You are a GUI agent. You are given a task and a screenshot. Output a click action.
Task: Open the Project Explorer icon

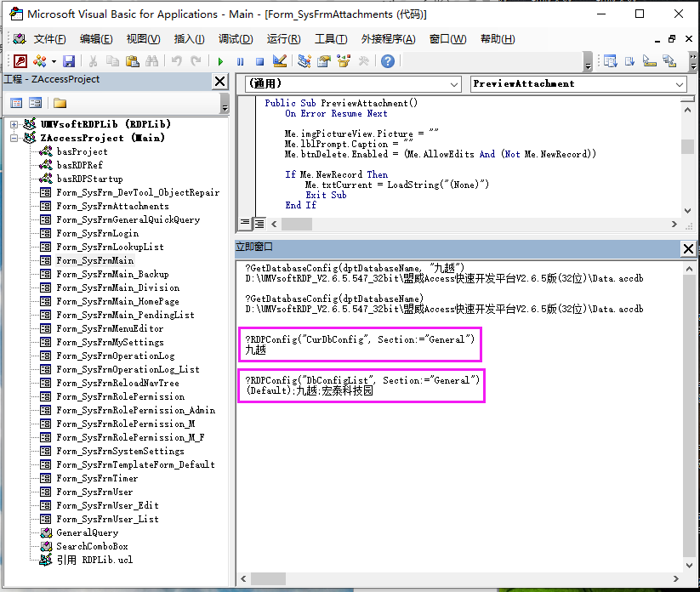(304, 61)
